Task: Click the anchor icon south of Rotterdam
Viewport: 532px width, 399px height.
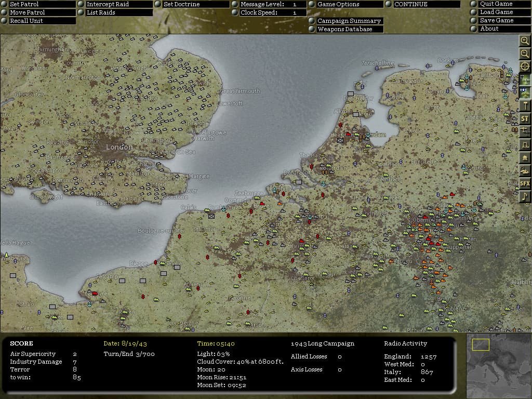Action: tap(323, 184)
